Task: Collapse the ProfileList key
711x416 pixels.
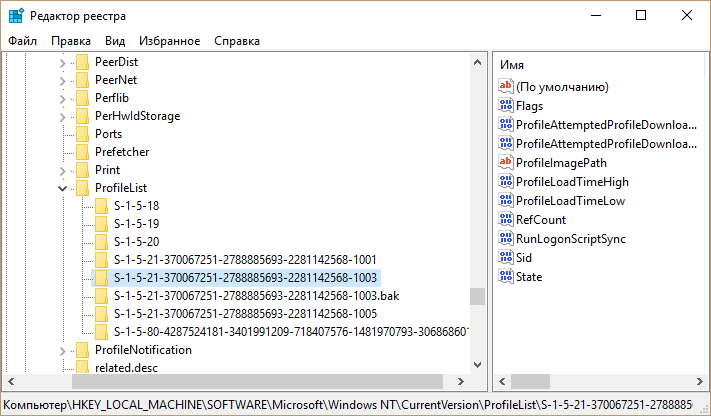Action: pyautogui.click(x=63, y=188)
